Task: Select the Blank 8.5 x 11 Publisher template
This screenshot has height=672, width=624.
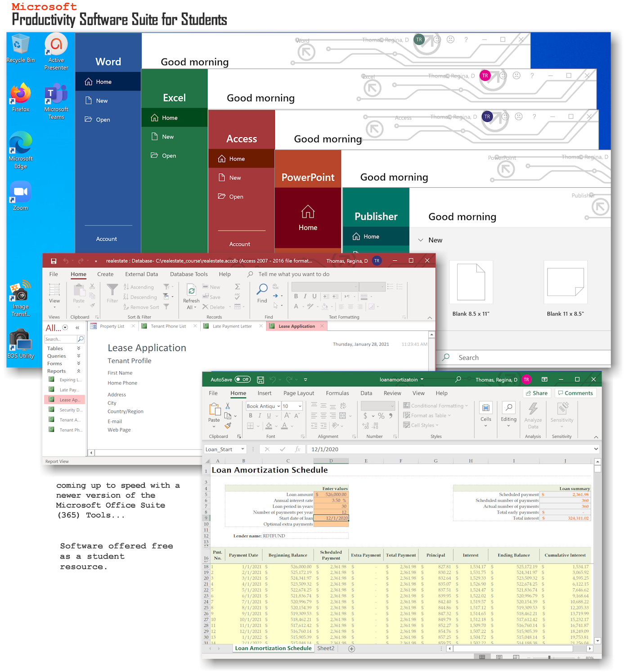Action: (471, 289)
